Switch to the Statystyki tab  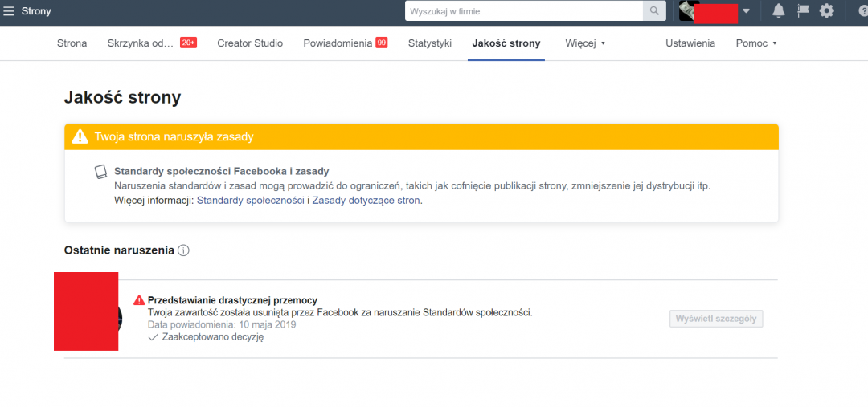430,43
